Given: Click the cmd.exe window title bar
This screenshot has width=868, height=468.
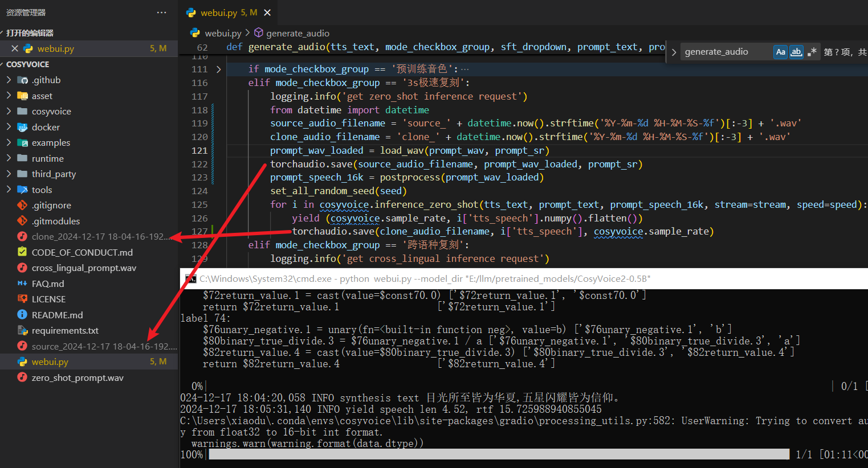Looking at the screenshot, I should coord(524,278).
